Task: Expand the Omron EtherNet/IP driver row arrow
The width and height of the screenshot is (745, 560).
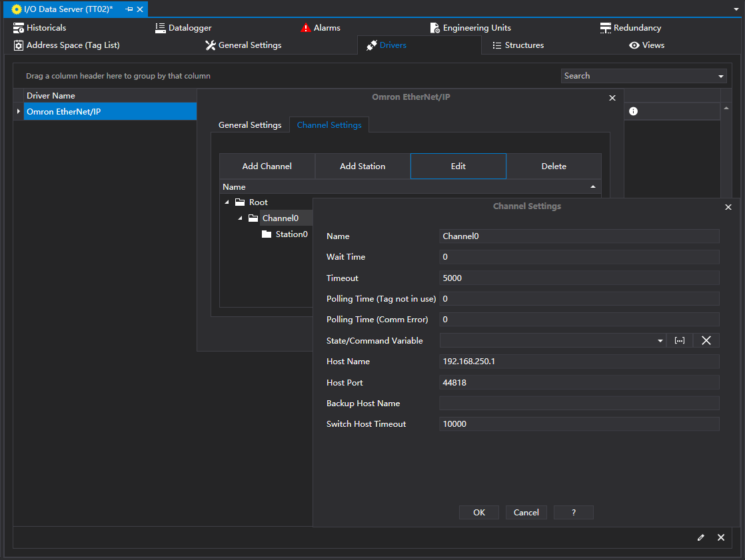Action: coord(18,111)
